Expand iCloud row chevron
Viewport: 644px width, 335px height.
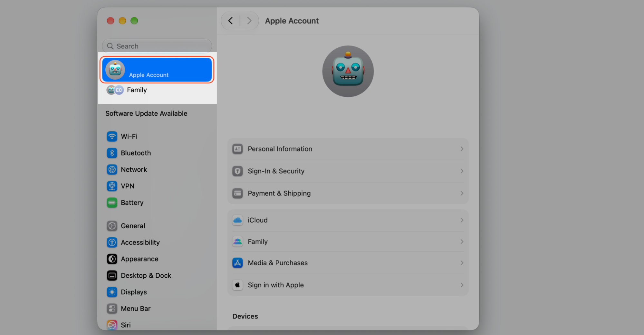(x=462, y=220)
